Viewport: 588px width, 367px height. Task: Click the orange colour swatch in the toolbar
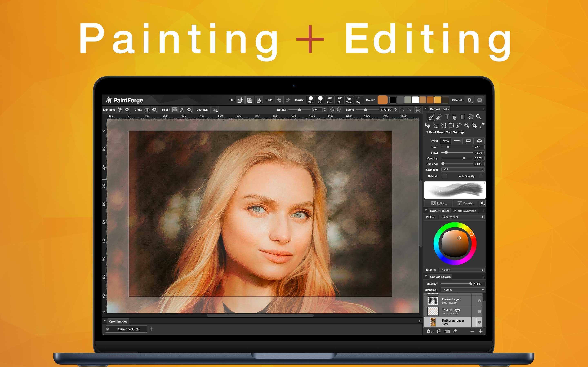[382, 100]
